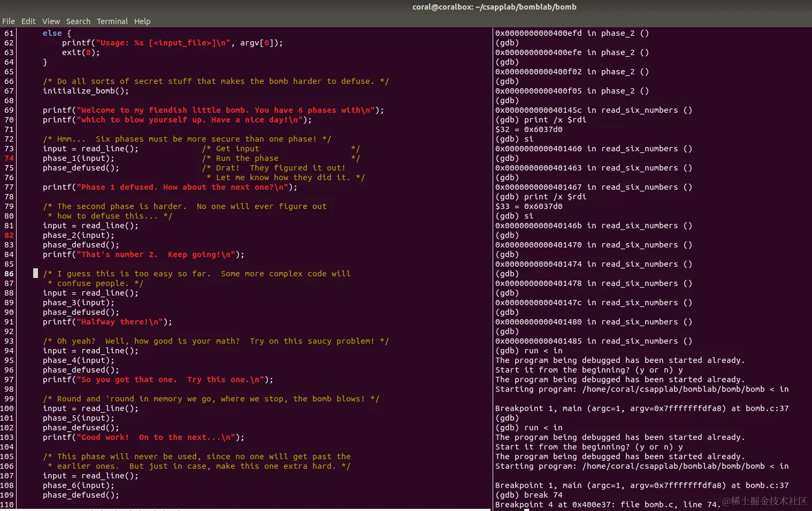Open the File menu

9,21
